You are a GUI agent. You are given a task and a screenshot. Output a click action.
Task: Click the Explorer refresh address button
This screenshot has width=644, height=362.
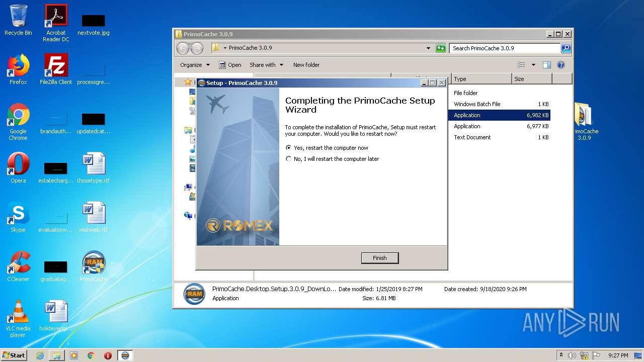pyautogui.click(x=441, y=48)
